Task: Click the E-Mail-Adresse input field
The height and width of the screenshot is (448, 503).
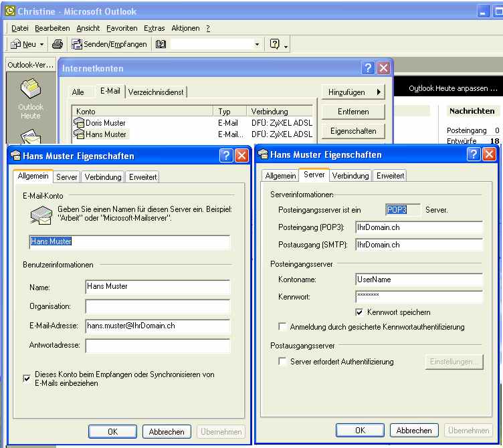Action: click(158, 326)
